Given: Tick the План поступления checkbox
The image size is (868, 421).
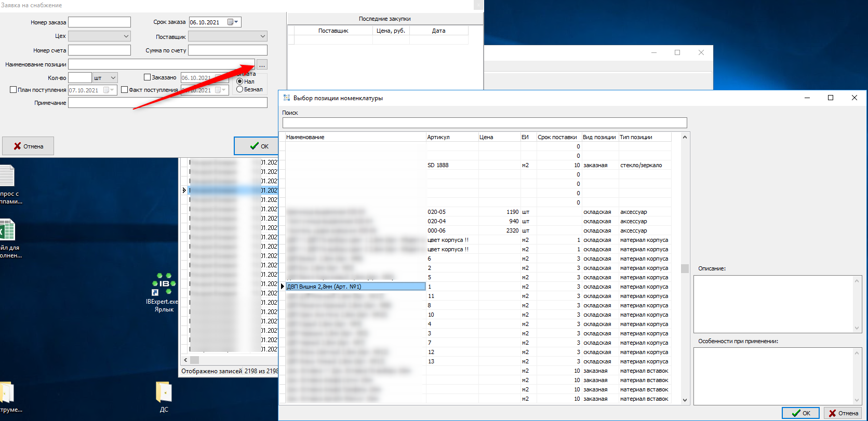Looking at the screenshot, I should (14, 90).
